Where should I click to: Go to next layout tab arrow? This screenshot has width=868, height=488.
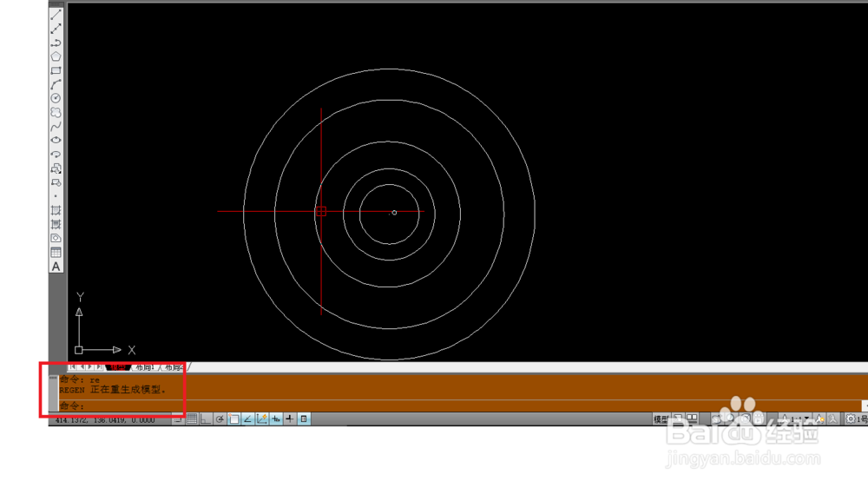[91, 366]
